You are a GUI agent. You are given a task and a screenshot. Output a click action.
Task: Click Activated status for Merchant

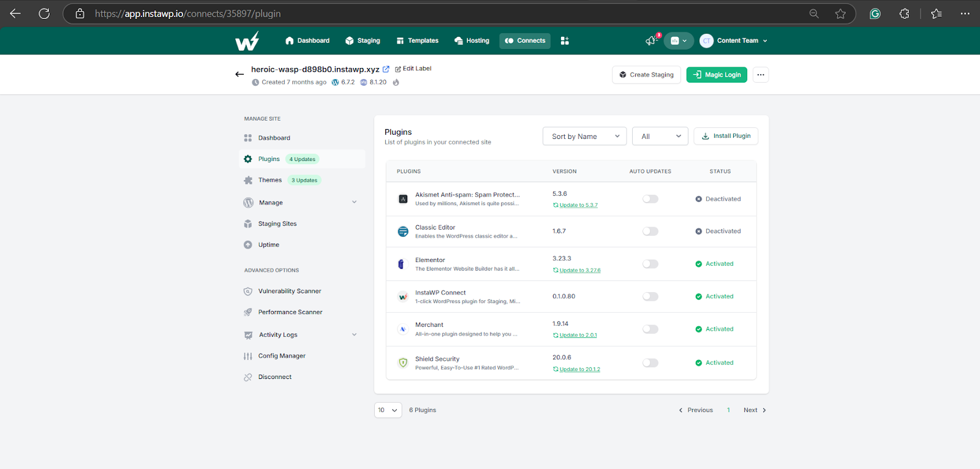click(x=714, y=329)
